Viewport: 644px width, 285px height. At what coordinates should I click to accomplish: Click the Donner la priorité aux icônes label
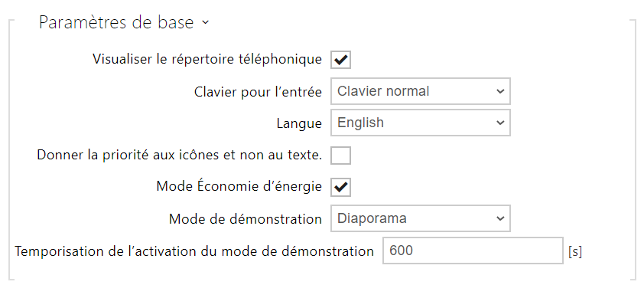(x=180, y=155)
